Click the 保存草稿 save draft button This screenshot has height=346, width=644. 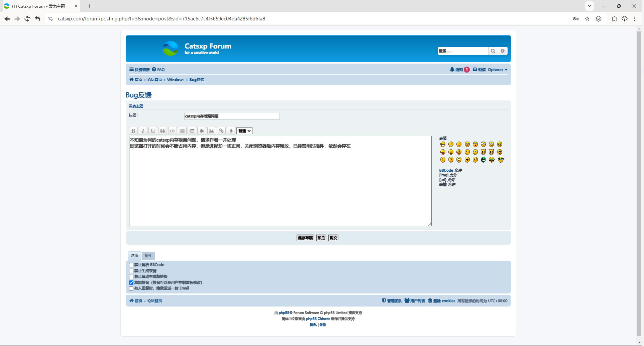[x=305, y=238]
